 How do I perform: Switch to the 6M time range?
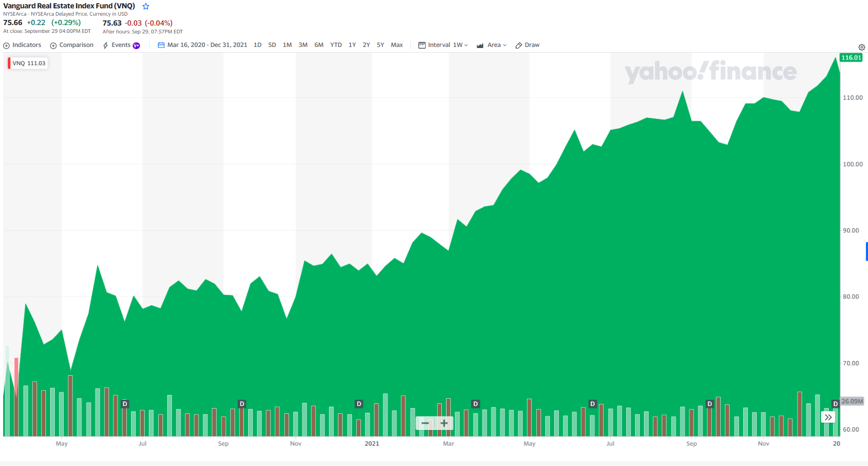[319, 45]
